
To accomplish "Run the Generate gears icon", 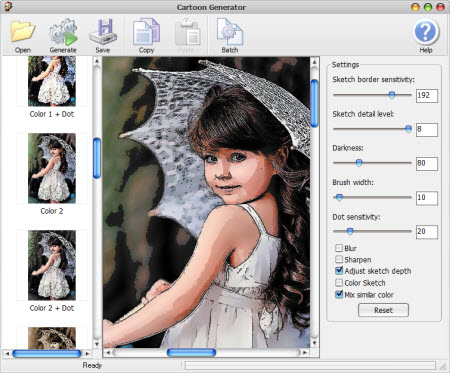I will pos(63,32).
